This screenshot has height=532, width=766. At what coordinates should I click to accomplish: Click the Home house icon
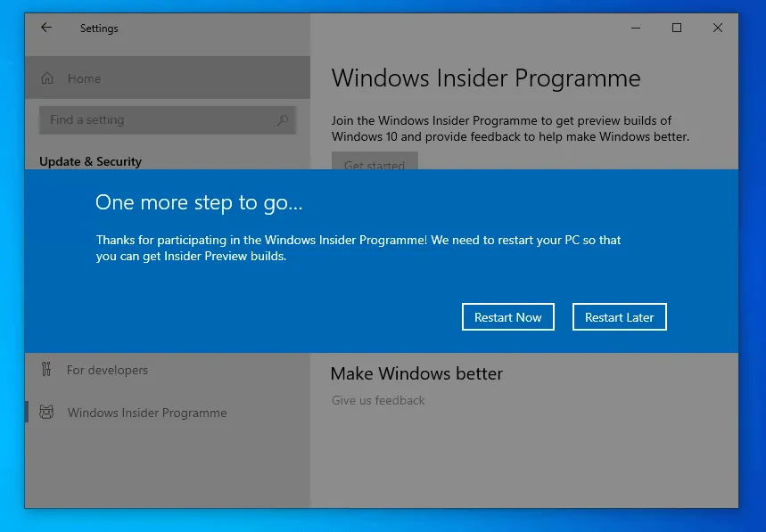coord(49,78)
